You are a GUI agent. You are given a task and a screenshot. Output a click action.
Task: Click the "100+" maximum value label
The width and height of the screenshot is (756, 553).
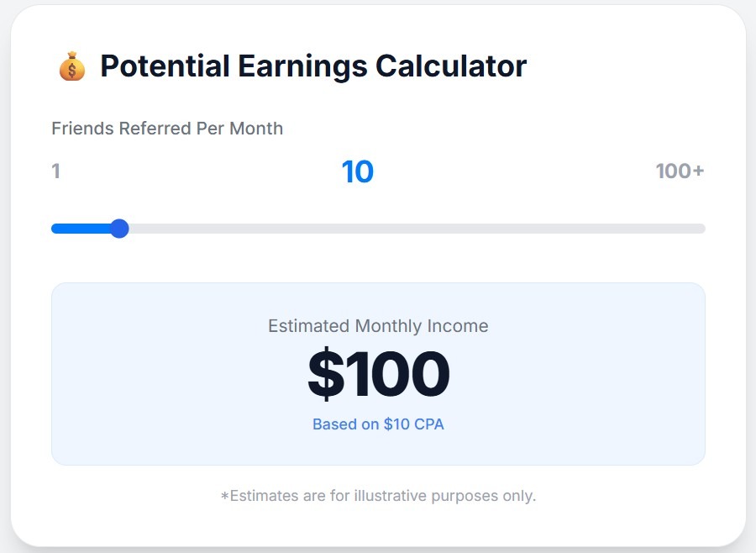click(x=680, y=171)
